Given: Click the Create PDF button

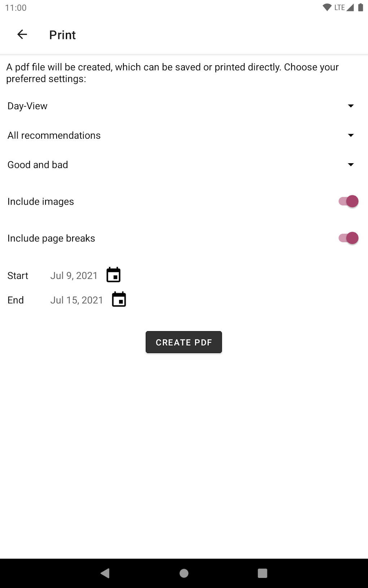Looking at the screenshot, I should click(184, 342).
